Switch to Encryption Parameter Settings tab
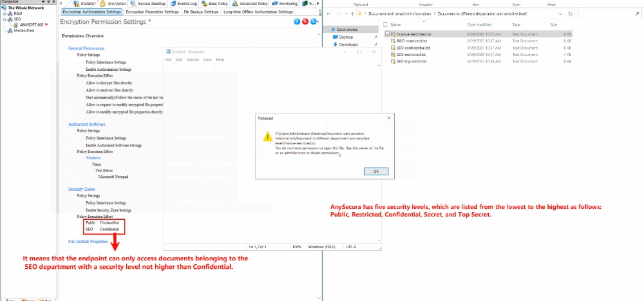644x301 pixels. coord(152,12)
